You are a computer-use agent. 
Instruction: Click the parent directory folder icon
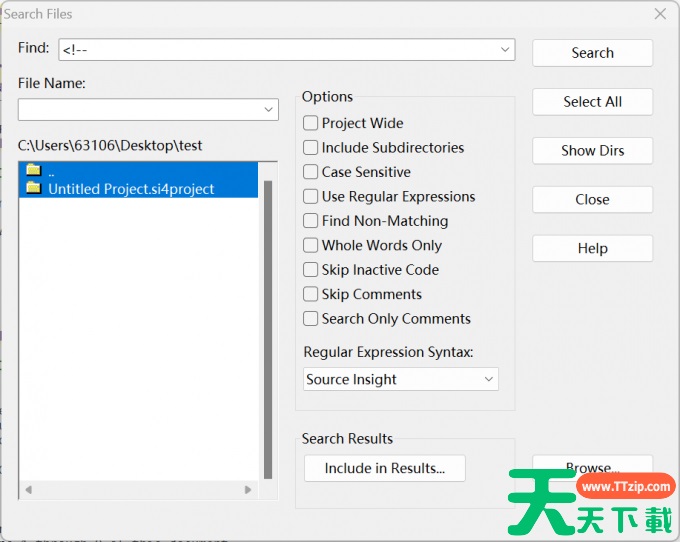(33, 170)
